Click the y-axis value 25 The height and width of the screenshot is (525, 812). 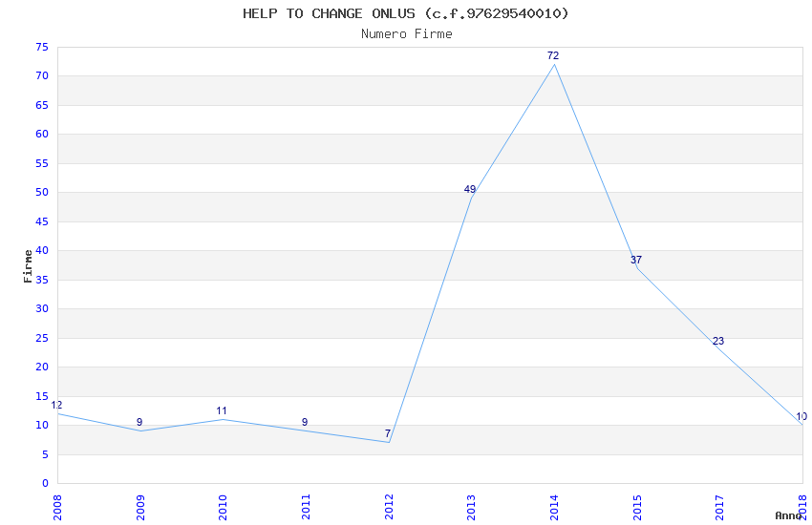tap(42, 338)
